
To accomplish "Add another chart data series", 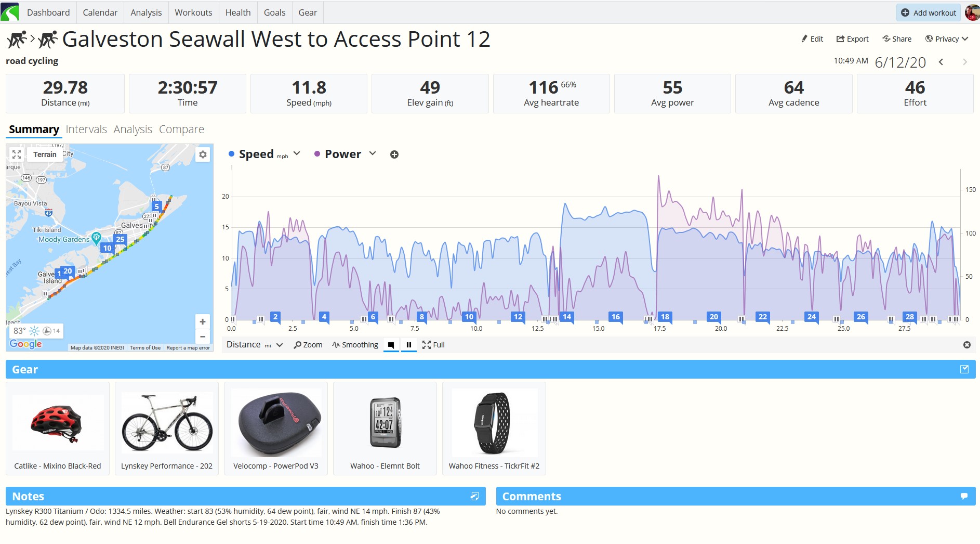I will click(x=394, y=154).
